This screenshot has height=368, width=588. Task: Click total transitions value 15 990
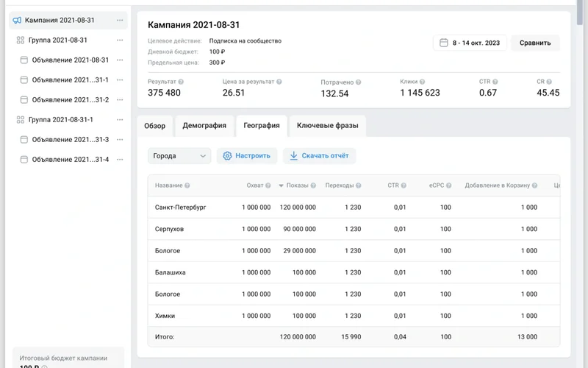(x=351, y=337)
